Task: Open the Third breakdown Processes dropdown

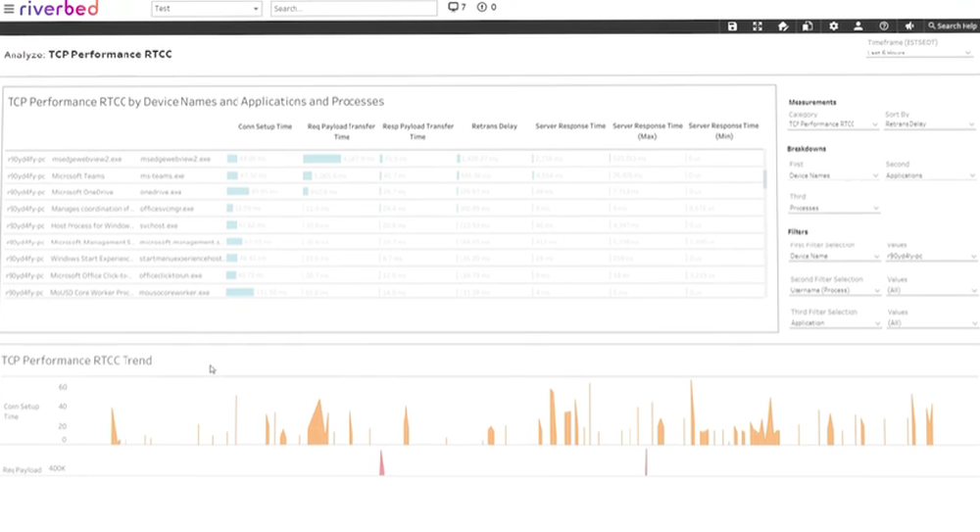Action: click(834, 208)
